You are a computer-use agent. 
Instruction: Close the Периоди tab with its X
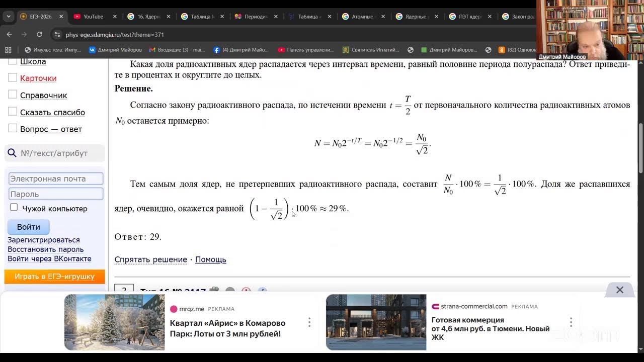pos(276,17)
